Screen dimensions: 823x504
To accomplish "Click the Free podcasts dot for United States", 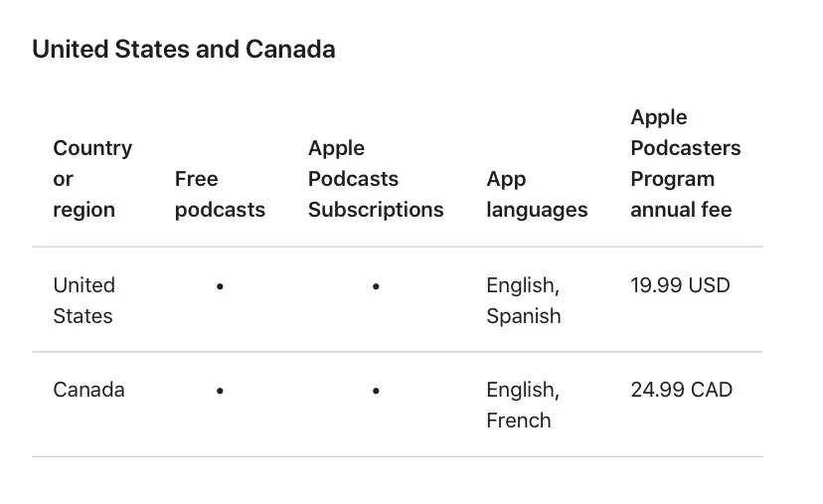I will click(220, 286).
